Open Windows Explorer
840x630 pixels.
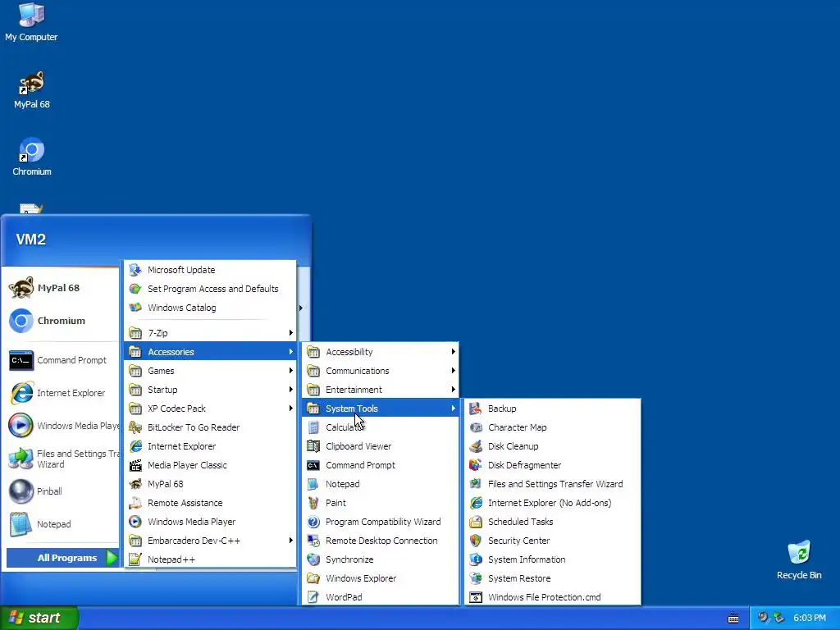tap(381, 578)
